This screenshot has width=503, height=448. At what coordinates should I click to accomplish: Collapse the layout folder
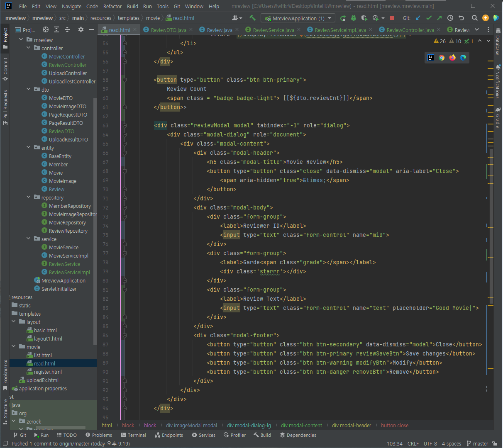click(14, 322)
